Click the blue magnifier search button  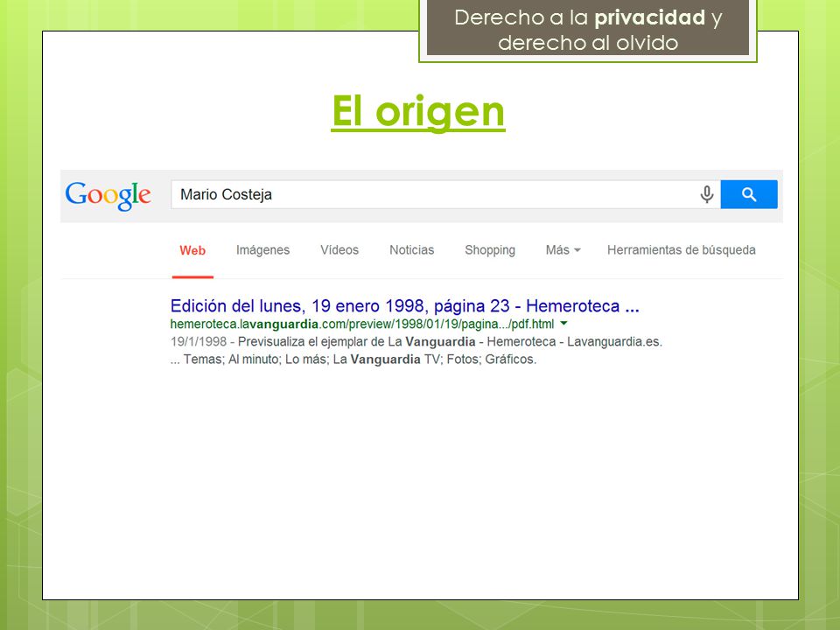pyautogui.click(x=749, y=194)
